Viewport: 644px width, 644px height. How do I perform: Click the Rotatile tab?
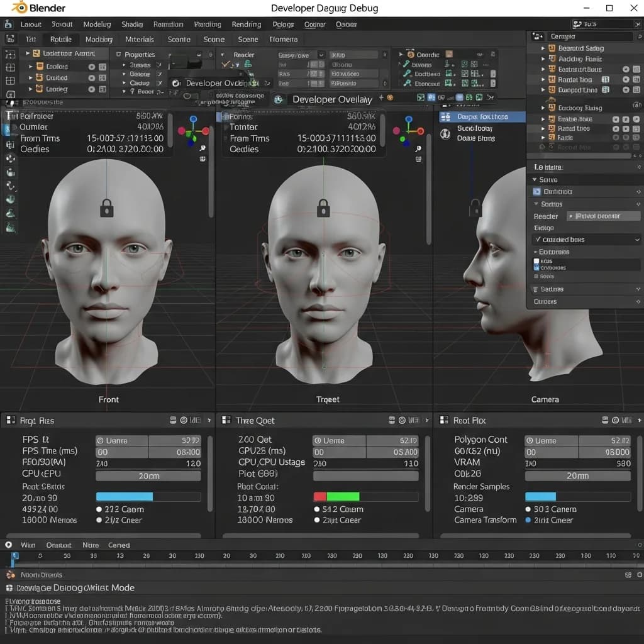pos(61,40)
